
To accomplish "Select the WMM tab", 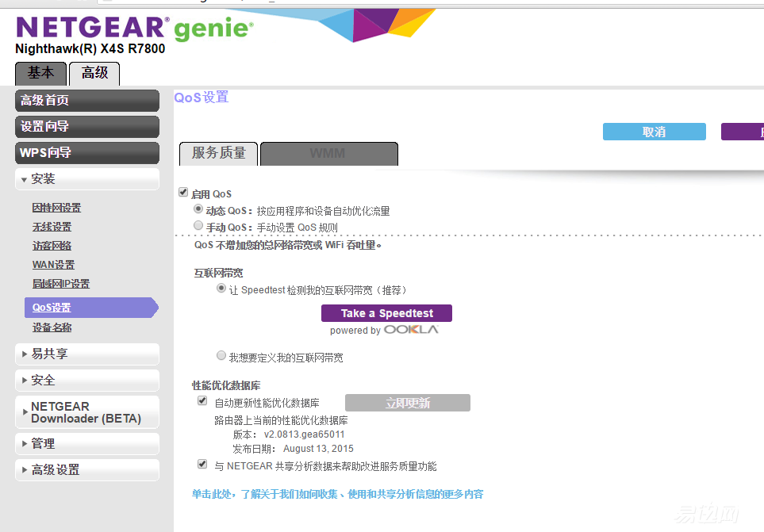I will click(x=329, y=154).
